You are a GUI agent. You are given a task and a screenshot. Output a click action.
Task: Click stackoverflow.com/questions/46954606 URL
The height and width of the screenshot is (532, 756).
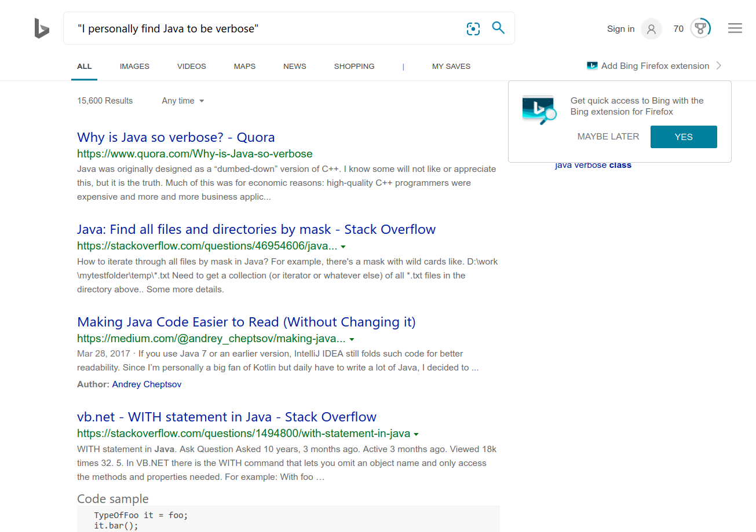(x=207, y=245)
